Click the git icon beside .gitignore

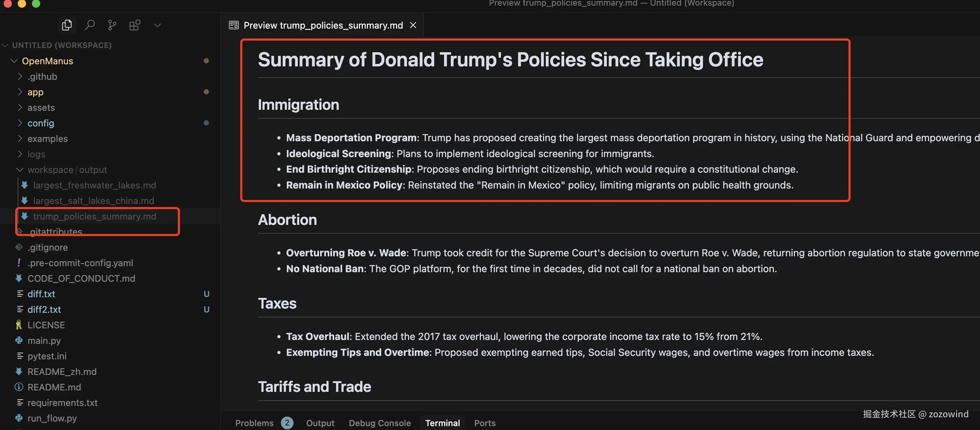tap(19, 247)
